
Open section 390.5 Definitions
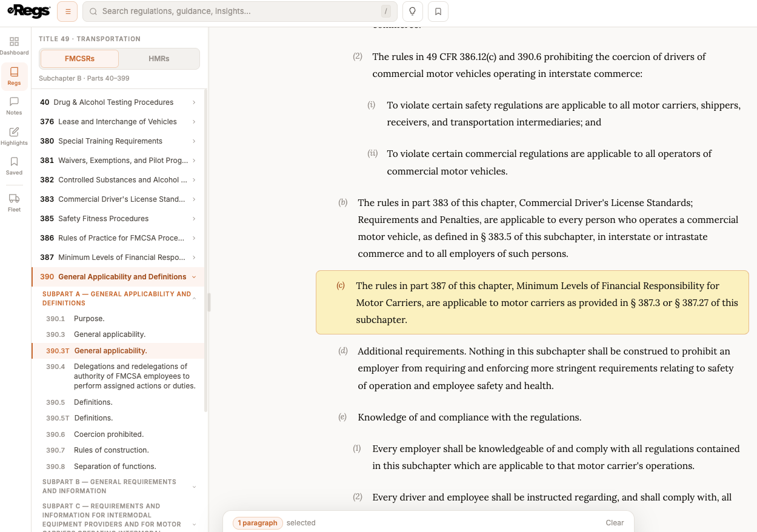[x=118, y=402]
